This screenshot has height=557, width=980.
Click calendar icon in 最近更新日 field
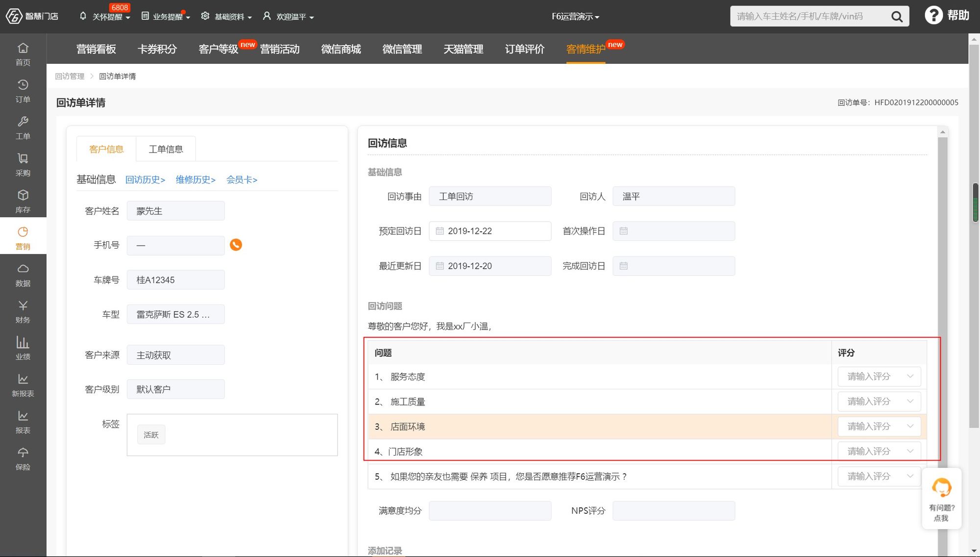440,266
